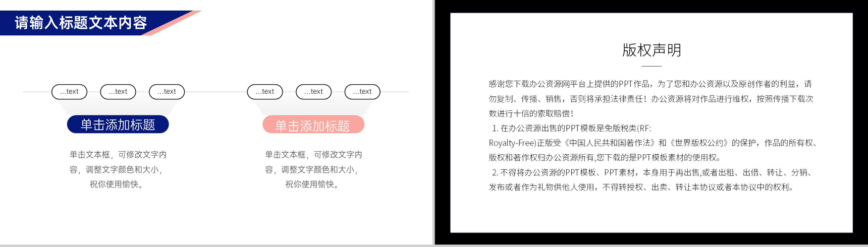This screenshot has height=247, width=868.
Task: Click the line starting 勿复制、传播、销售
Action: coord(651,99)
